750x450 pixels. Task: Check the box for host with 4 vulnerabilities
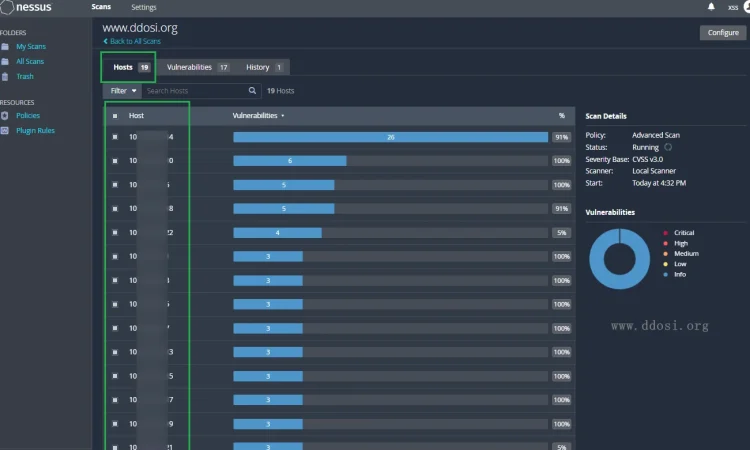[115, 232]
